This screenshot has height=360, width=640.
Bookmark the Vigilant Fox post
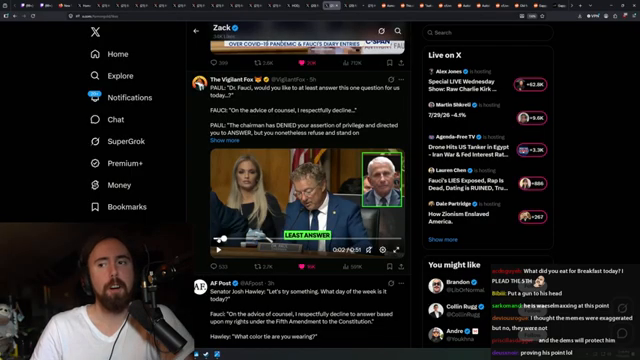pos(389,267)
